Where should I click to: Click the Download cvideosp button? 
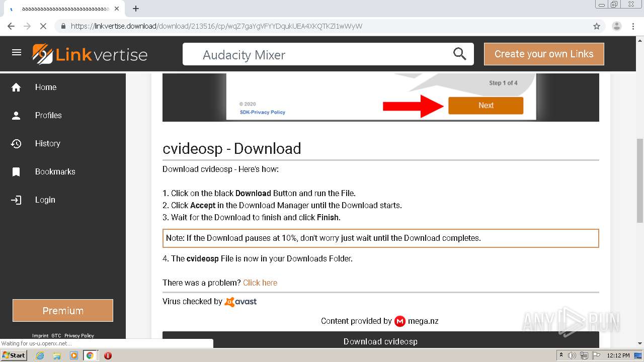(380, 340)
